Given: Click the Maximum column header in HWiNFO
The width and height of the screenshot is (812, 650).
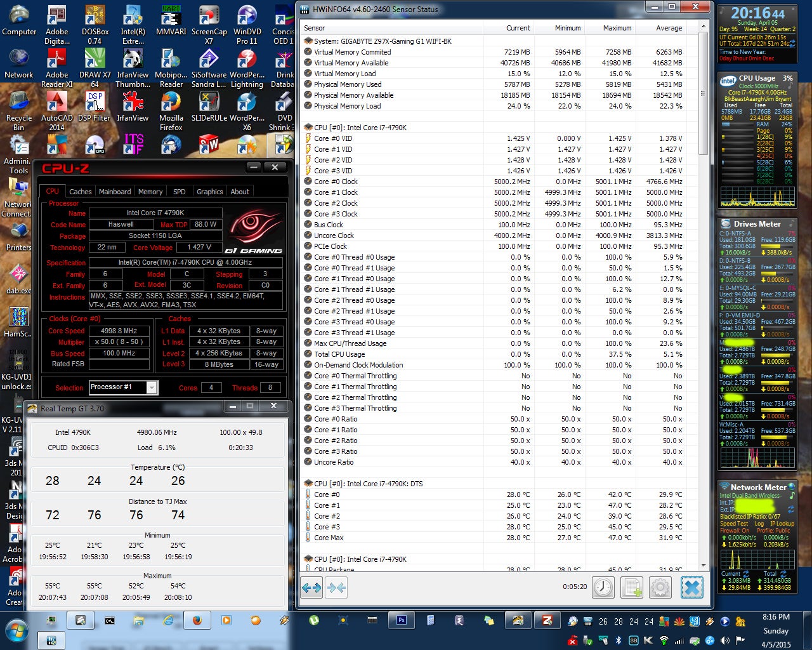Looking at the screenshot, I should [x=611, y=28].
